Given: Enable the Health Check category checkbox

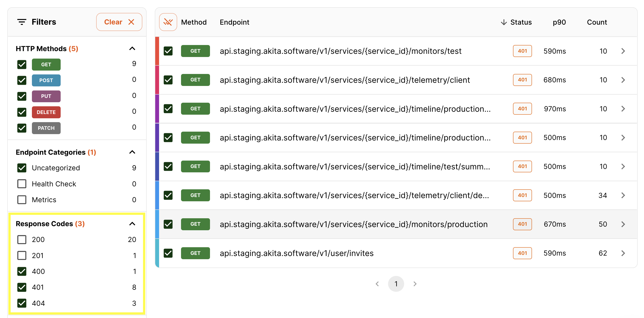Looking at the screenshot, I should tap(22, 184).
